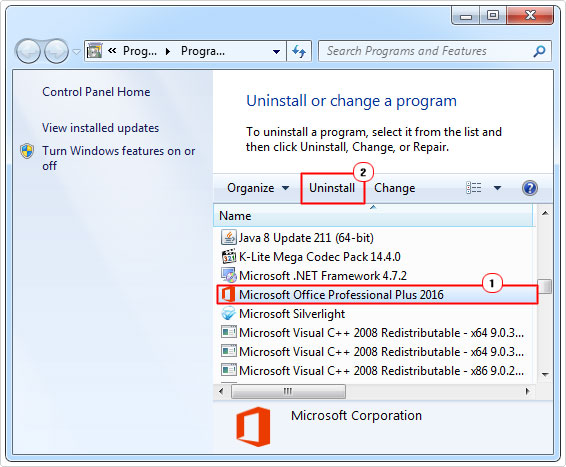Select the 'Progra...' breadcrumb segment
The height and width of the screenshot is (467, 566).
point(203,51)
